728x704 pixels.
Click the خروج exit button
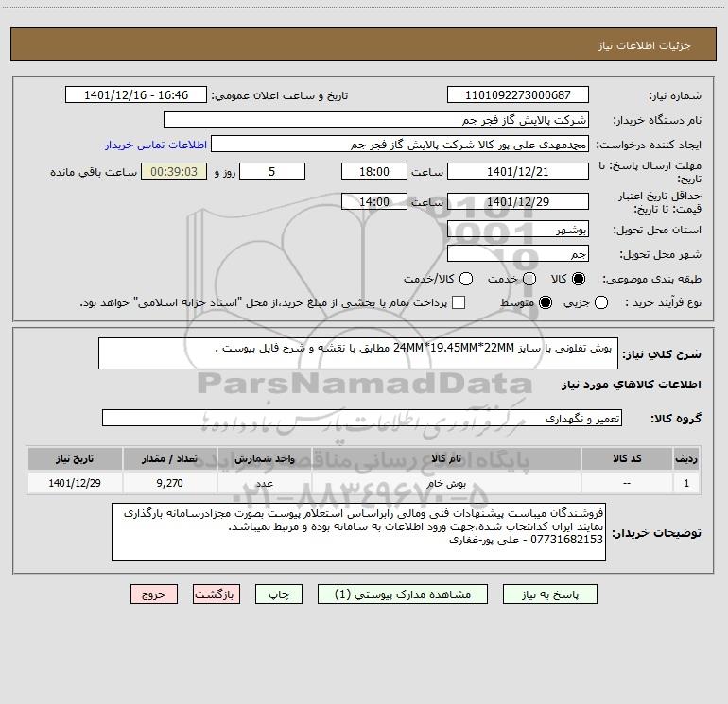(x=154, y=594)
